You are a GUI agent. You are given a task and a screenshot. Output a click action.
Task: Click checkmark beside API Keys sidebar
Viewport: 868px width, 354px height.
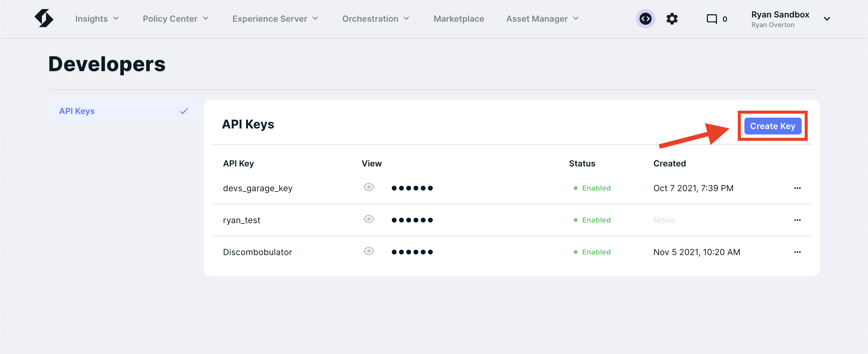pos(184,111)
